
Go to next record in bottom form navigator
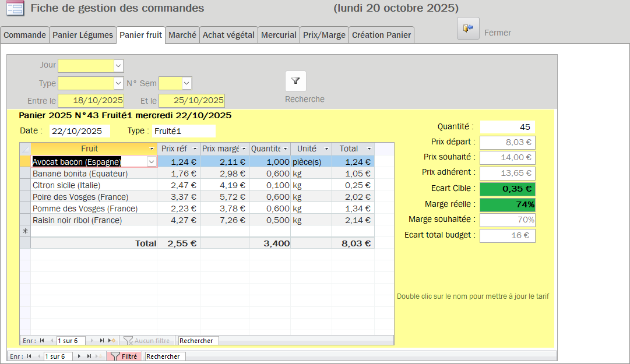(79, 356)
